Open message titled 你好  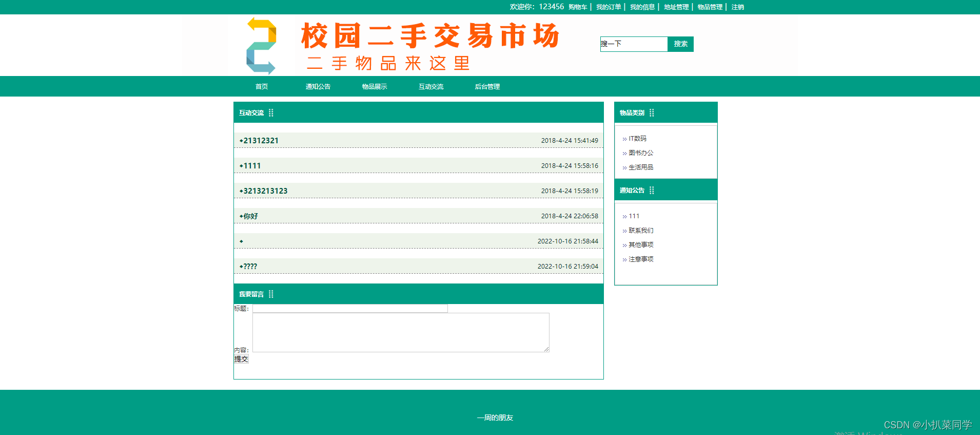(250, 216)
